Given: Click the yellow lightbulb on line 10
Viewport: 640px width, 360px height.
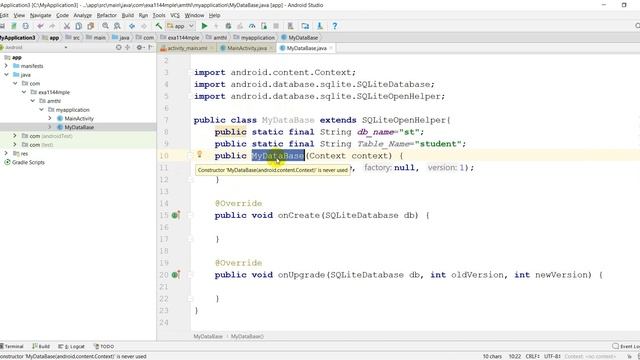Looking at the screenshot, I should 200,154.
